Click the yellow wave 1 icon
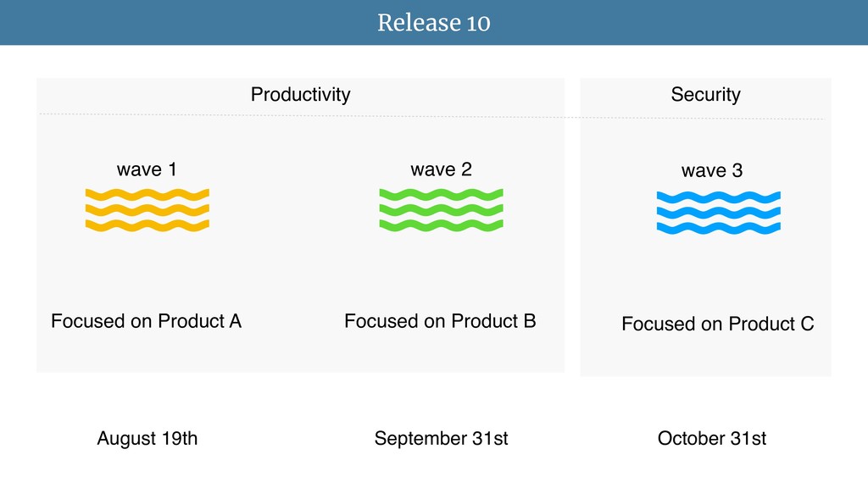Image resolution: width=868 pixels, height=488 pixels. (147, 210)
